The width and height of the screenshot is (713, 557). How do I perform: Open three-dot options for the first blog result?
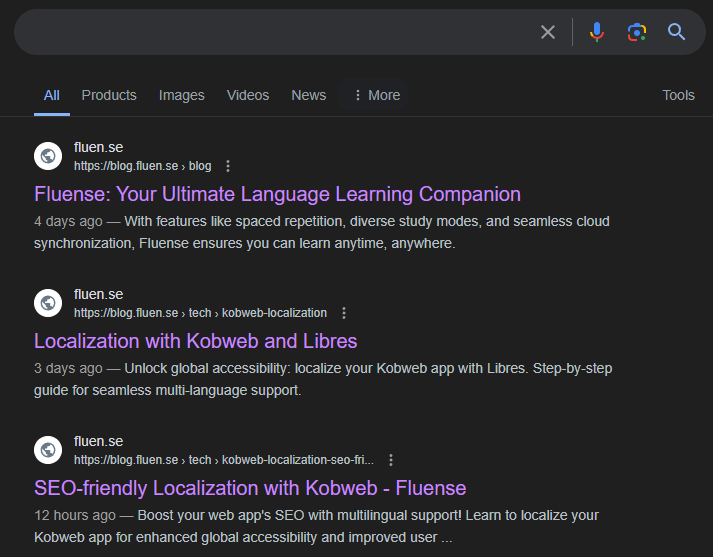pos(228,166)
